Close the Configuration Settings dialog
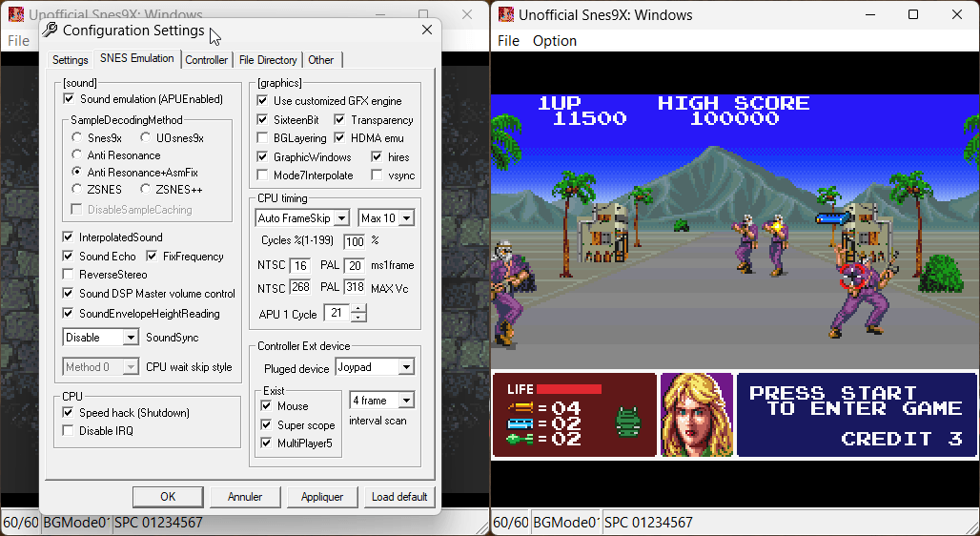This screenshot has width=980, height=536. (427, 30)
